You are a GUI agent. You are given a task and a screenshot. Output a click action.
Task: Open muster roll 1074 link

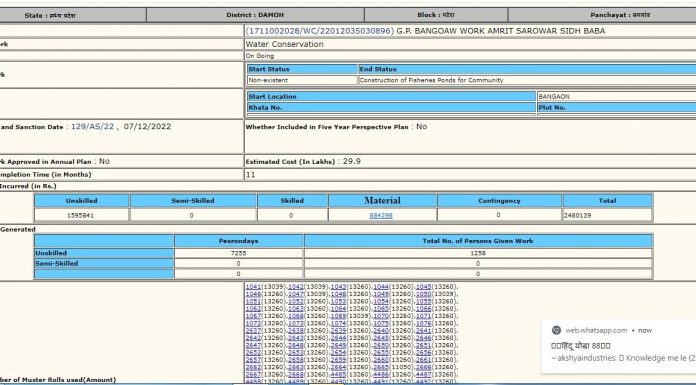[x=338, y=323]
